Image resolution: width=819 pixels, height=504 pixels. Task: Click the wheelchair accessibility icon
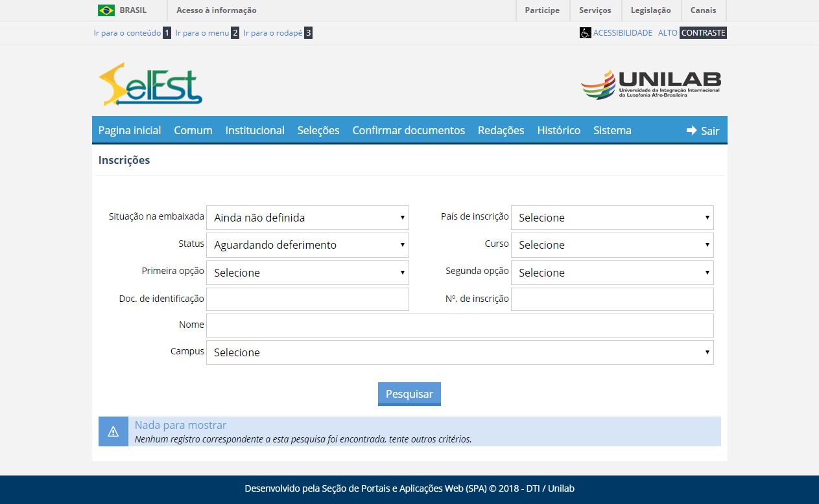tap(585, 33)
